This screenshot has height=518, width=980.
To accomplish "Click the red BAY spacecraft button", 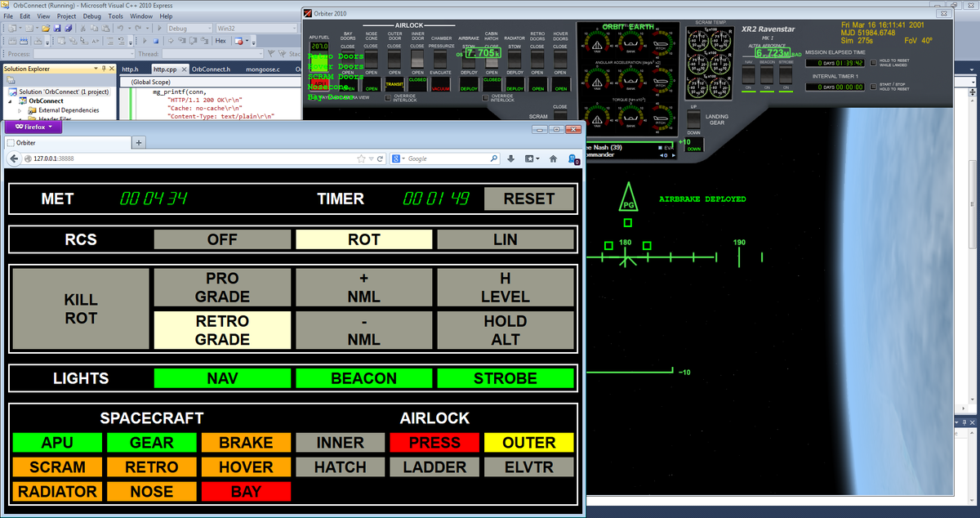I will point(247,492).
